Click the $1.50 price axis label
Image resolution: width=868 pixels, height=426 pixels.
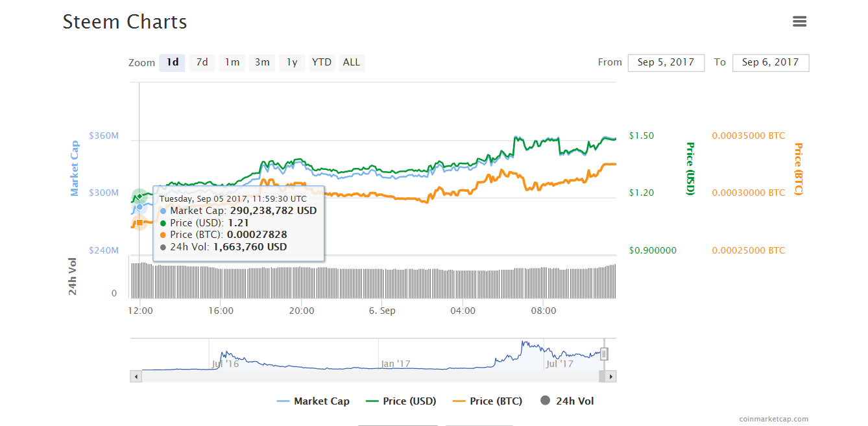point(642,136)
